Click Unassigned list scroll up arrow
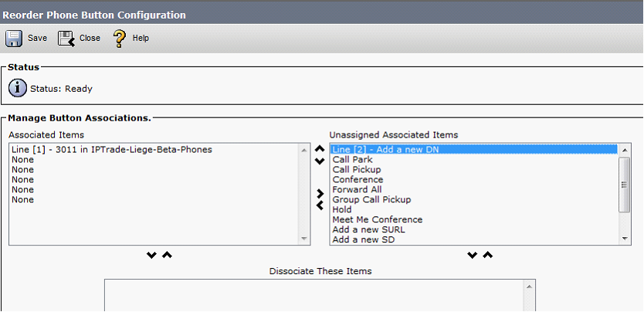The image size is (644, 312). pos(624,150)
